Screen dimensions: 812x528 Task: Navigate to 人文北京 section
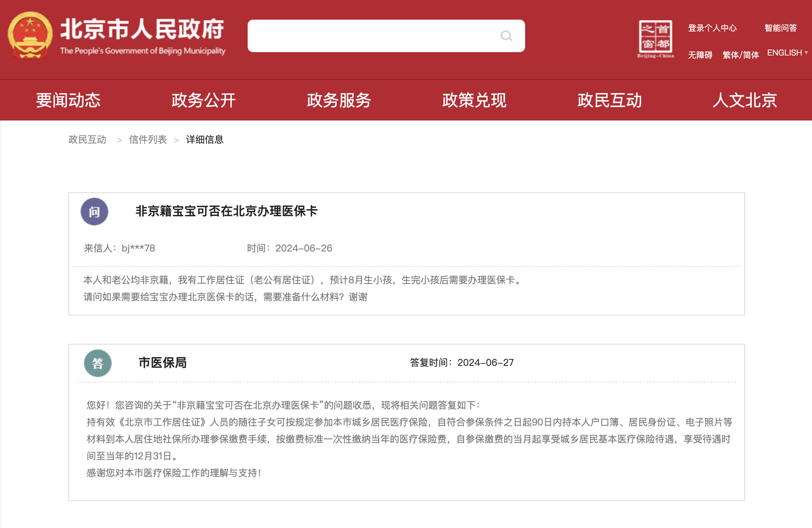click(x=744, y=100)
